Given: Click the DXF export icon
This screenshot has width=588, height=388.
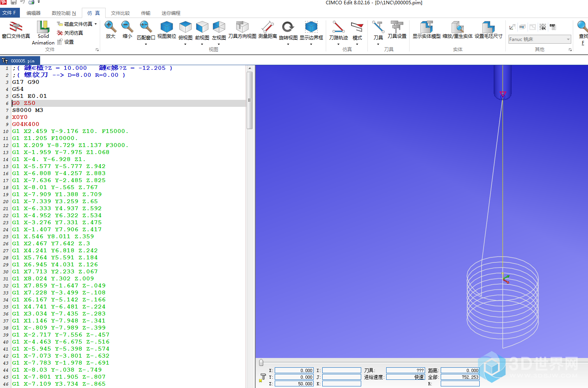Looking at the screenshot, I should (x=553, y=27).
